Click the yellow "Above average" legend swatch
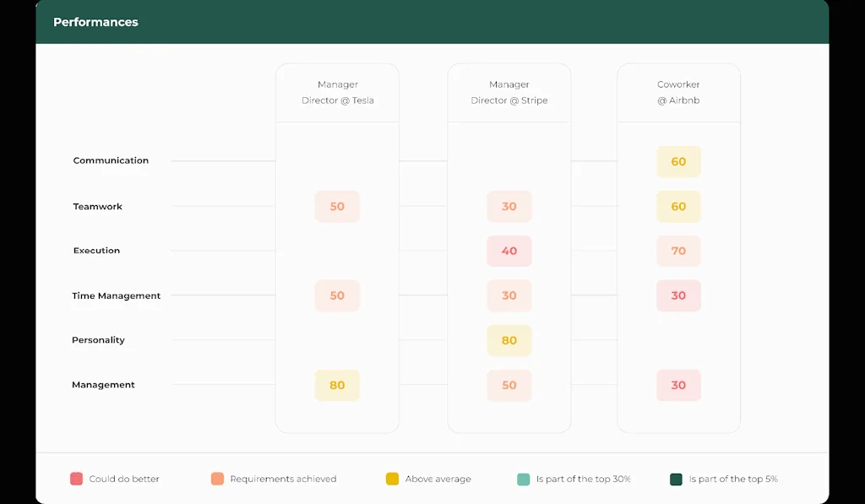The height and width of the screenshot is (504, 865). [392, 479]
